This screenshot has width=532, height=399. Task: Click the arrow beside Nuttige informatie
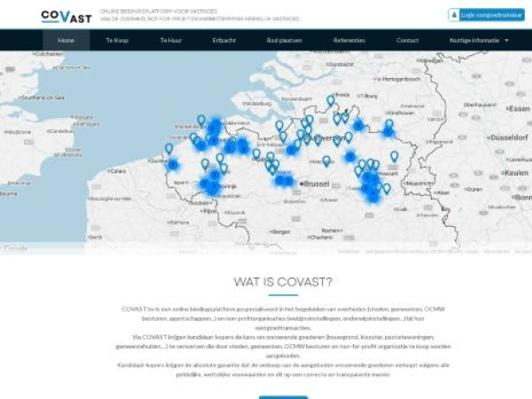506,41
